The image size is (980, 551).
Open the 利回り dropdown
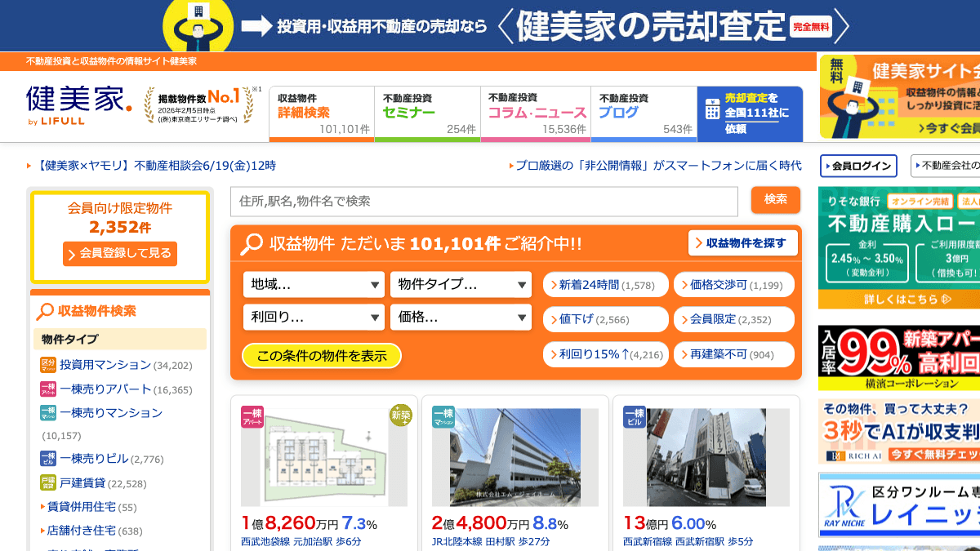[x=314, y=318]
